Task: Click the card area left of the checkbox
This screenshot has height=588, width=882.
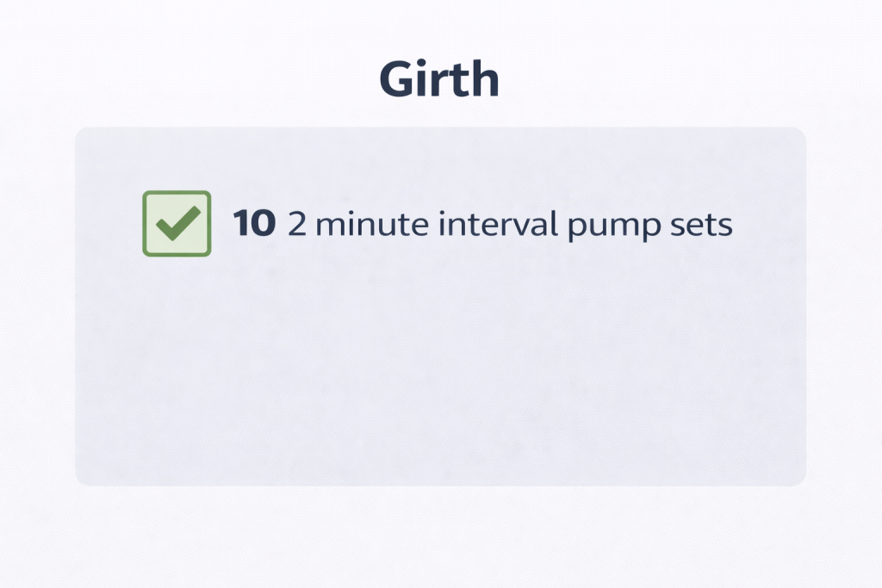Action: point(109,224)
